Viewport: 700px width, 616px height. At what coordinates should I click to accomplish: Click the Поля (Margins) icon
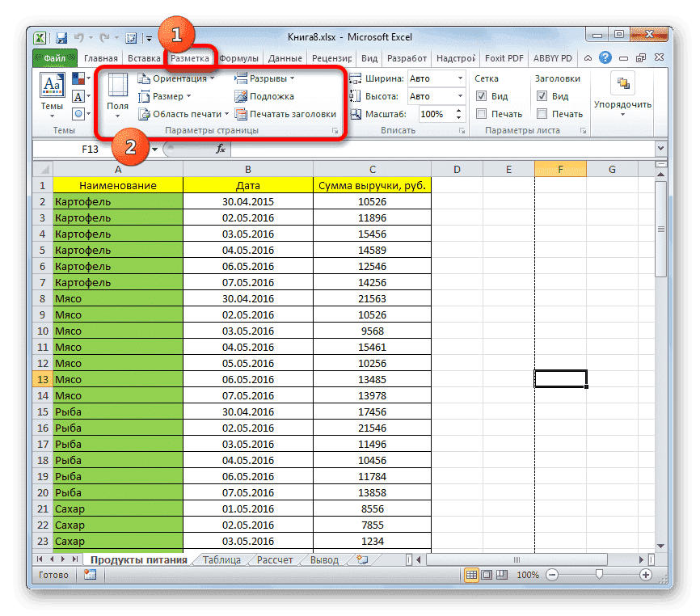[117, 94]
